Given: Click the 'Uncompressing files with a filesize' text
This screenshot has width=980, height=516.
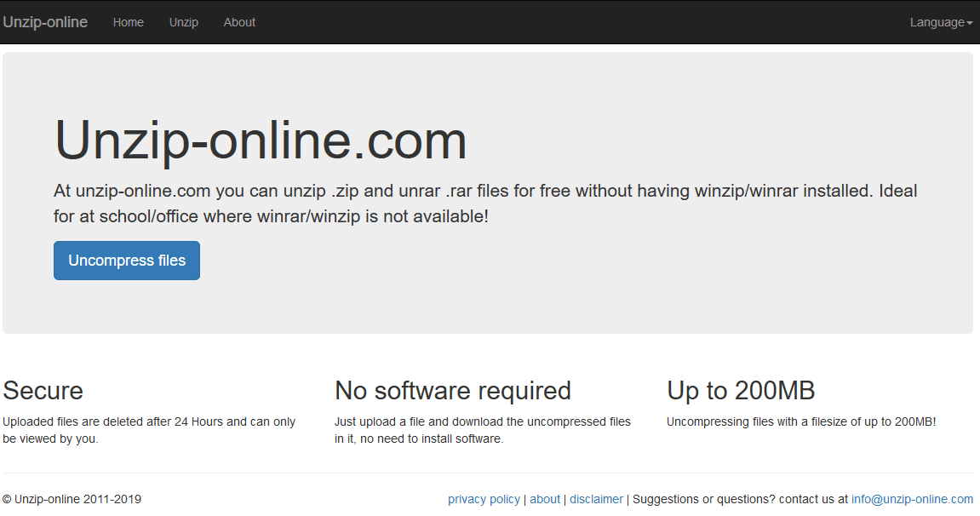Looking at the screenshot, I should [x=801, y=421].
